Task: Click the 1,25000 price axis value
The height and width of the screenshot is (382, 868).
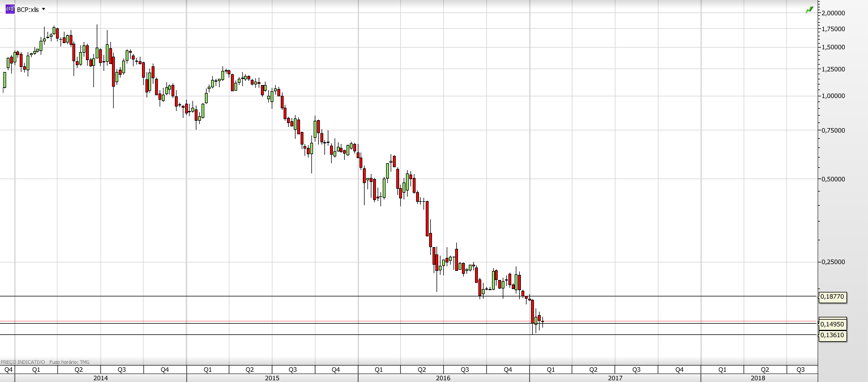Action: 833,69
